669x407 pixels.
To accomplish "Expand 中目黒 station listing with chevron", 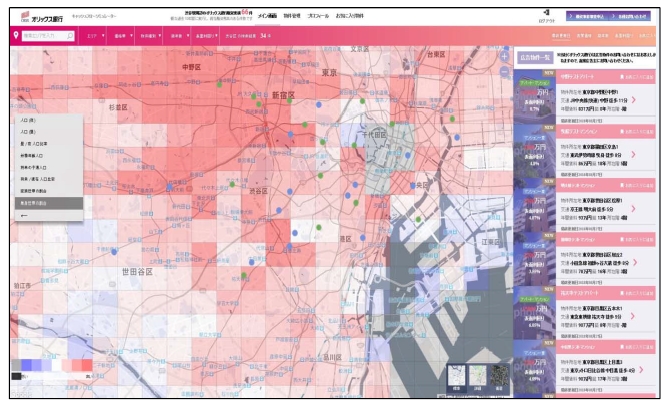I will 641,370.
